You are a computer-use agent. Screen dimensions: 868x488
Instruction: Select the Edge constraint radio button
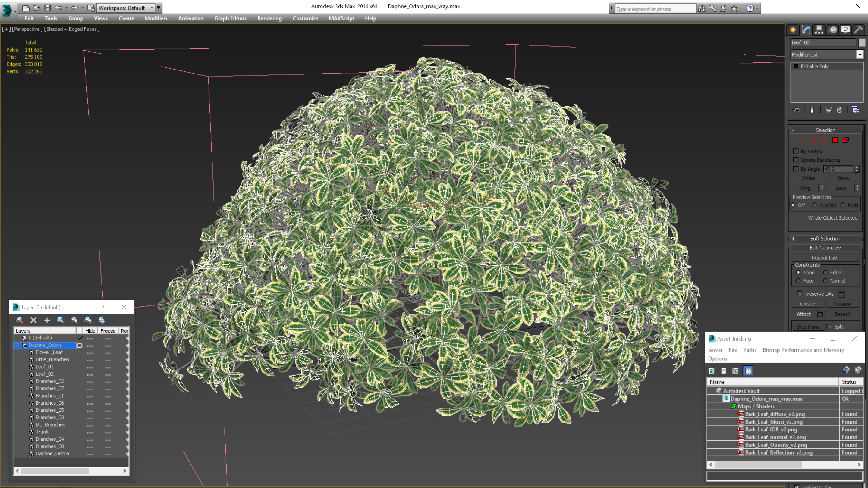[825, 272]
